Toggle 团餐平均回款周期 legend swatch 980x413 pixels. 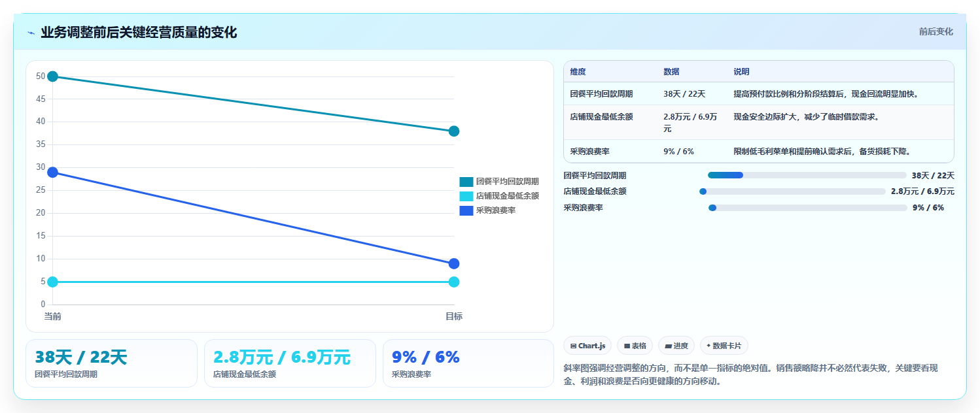click(466, 182)
